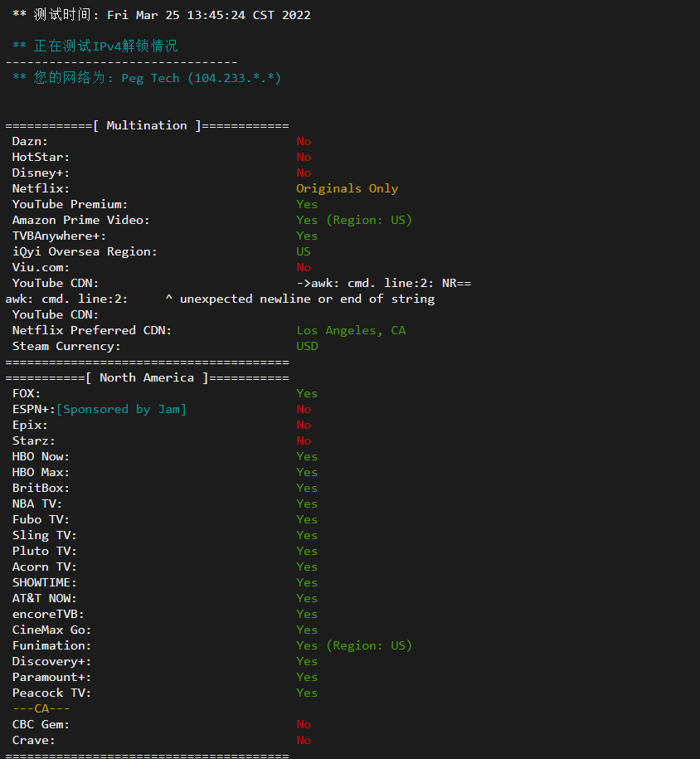The image size is (700, 759).
Task: Click Netflix's 'Originals Only' result
Action: tap(347, 188)
